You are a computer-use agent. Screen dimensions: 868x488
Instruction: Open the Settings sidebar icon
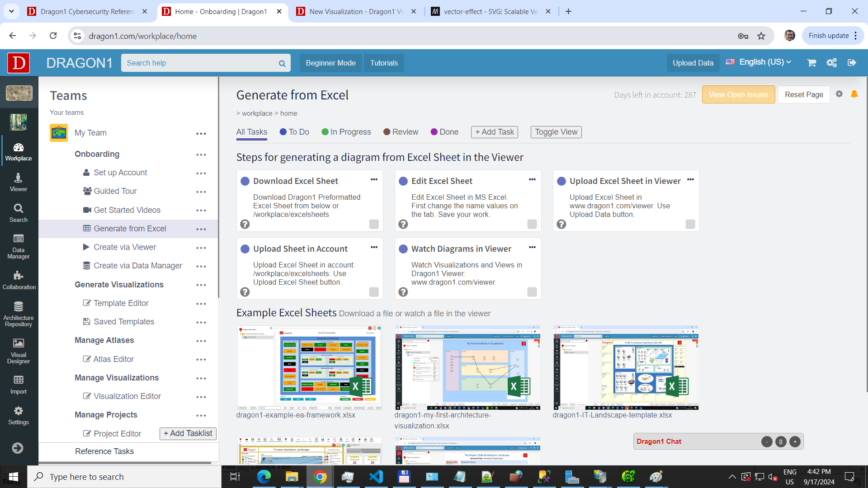19,416
